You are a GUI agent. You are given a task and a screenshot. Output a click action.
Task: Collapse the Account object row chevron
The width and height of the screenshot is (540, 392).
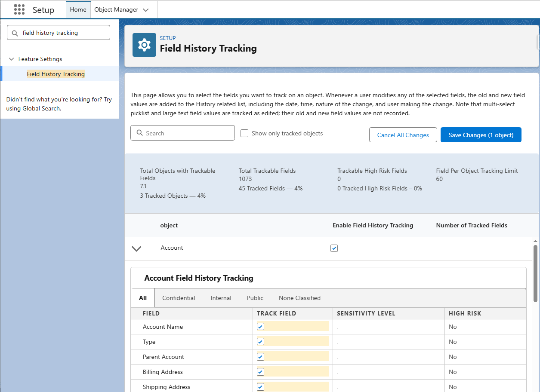136,248
